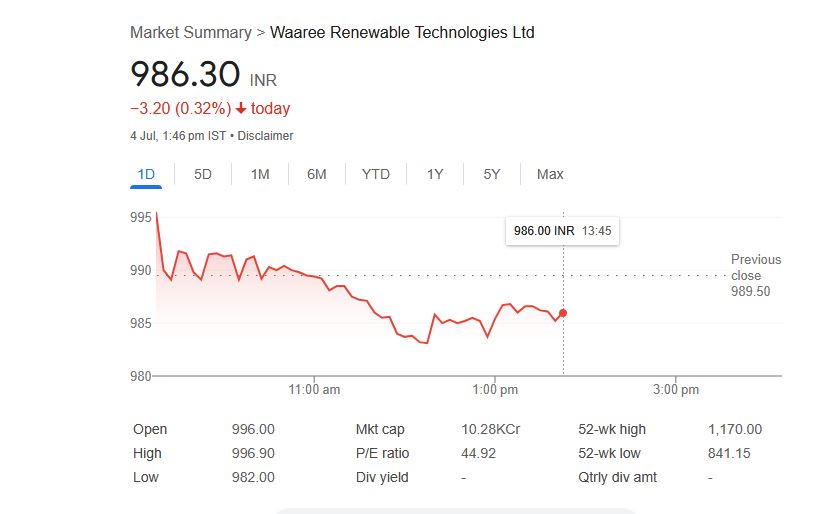Show the 1M chart range
The width and height of the screenshot is (823, 514).
[x=260, y=174]
